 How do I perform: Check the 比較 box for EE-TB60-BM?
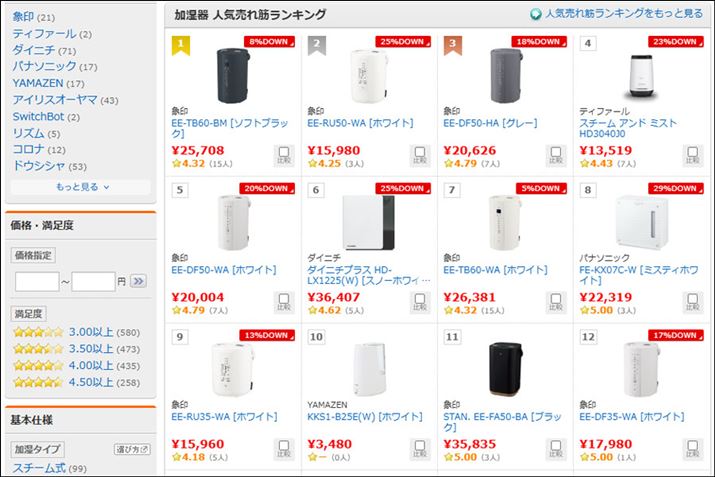283,157
